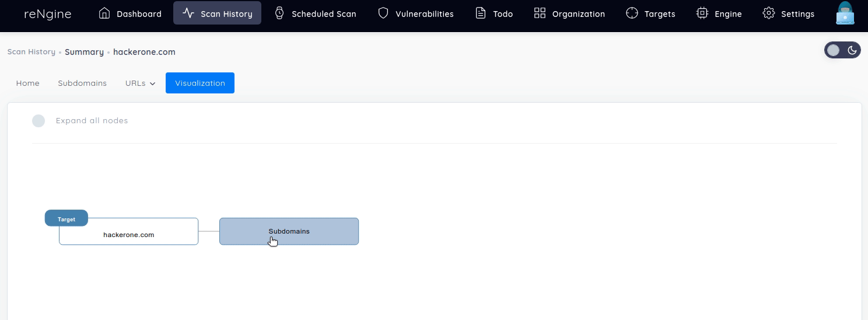Open the Scan History nav item

[217, 13]
